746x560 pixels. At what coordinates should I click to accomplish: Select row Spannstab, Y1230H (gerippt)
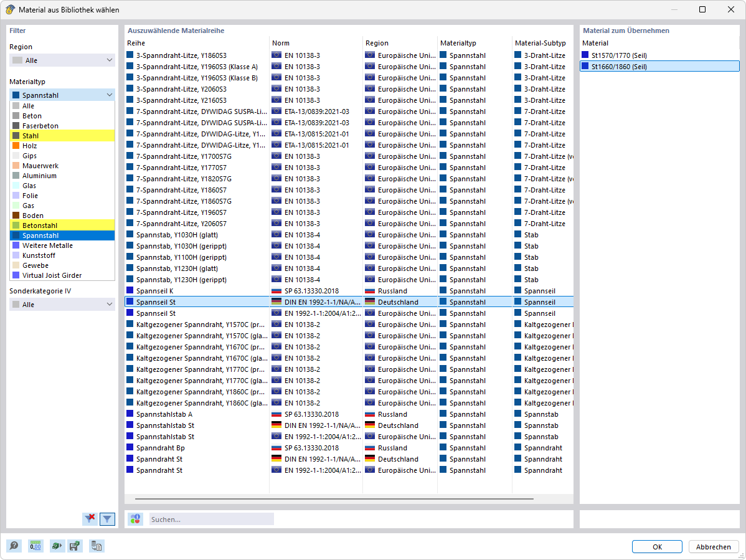[349, 280]
